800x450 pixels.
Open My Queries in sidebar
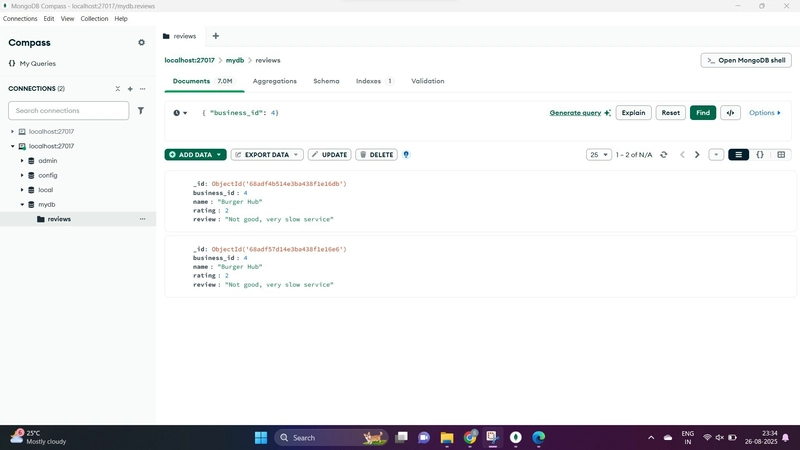32,63
